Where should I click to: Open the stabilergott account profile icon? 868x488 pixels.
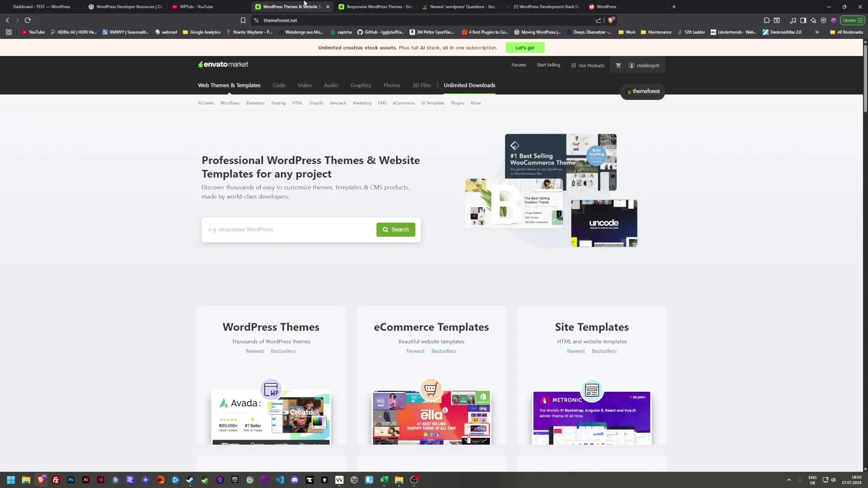click(x=632, y=65)
